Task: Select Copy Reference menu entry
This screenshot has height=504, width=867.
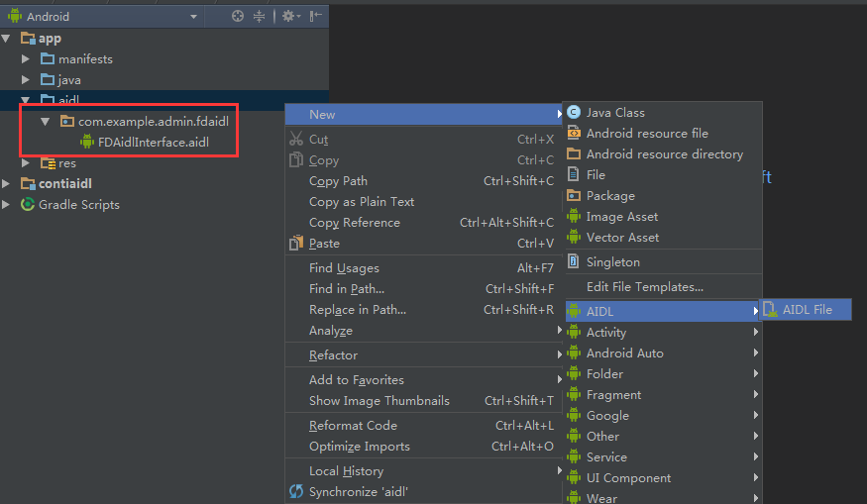Action: [423, 222]
